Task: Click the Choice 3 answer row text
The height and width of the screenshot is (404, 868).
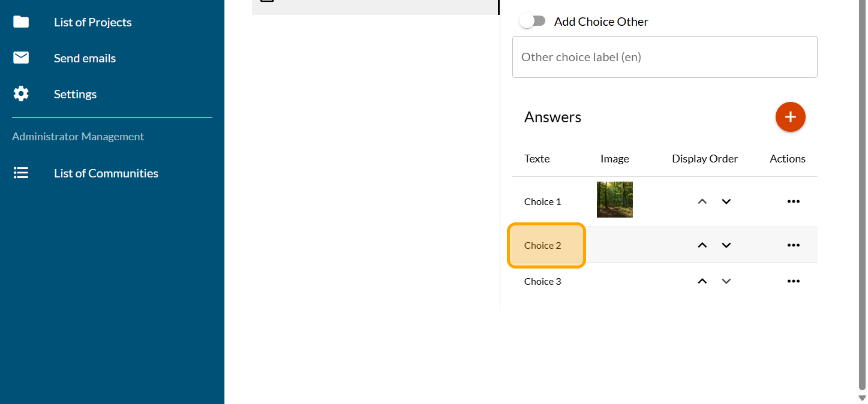Action: click(543, 281)
